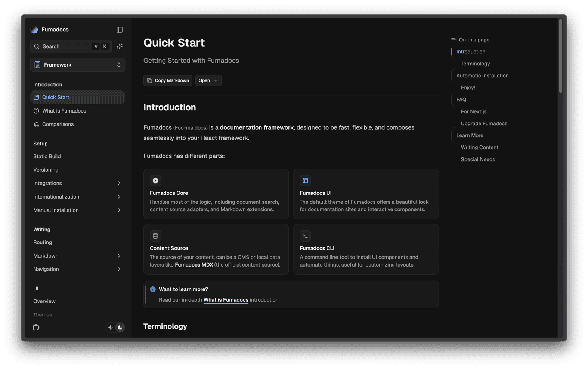Click the Fumadocs Core chip icon
The height and width of the screenshot is (369, 588).
(155, 181)
